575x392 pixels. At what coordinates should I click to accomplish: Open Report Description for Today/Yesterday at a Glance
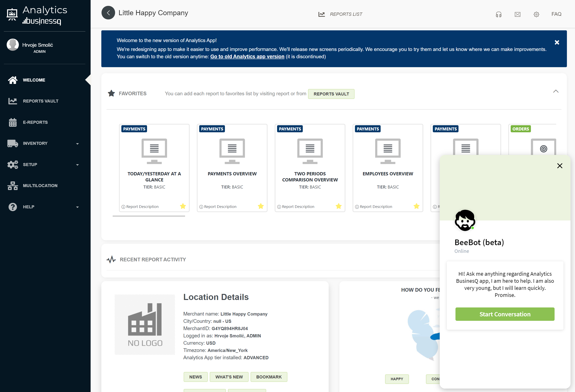[140, 206]
